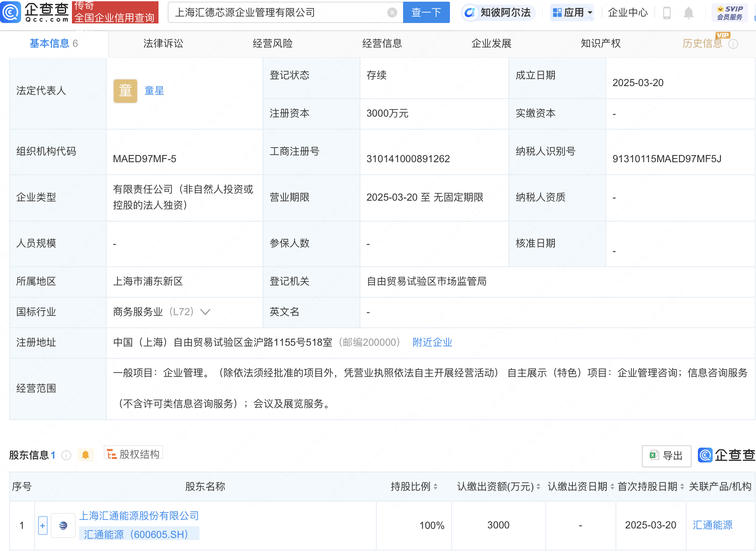Switch to 经营信息 tab
The height and width of the screenshot is (551, 756).
(x=382, y=43)
